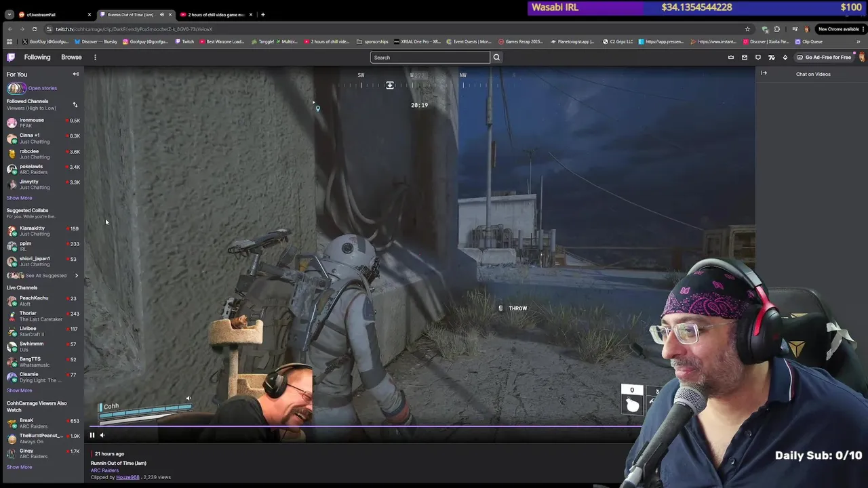Open the Twitch more options menu
The height and width of the screenshot is (488, 868).
tap(95, 58)
